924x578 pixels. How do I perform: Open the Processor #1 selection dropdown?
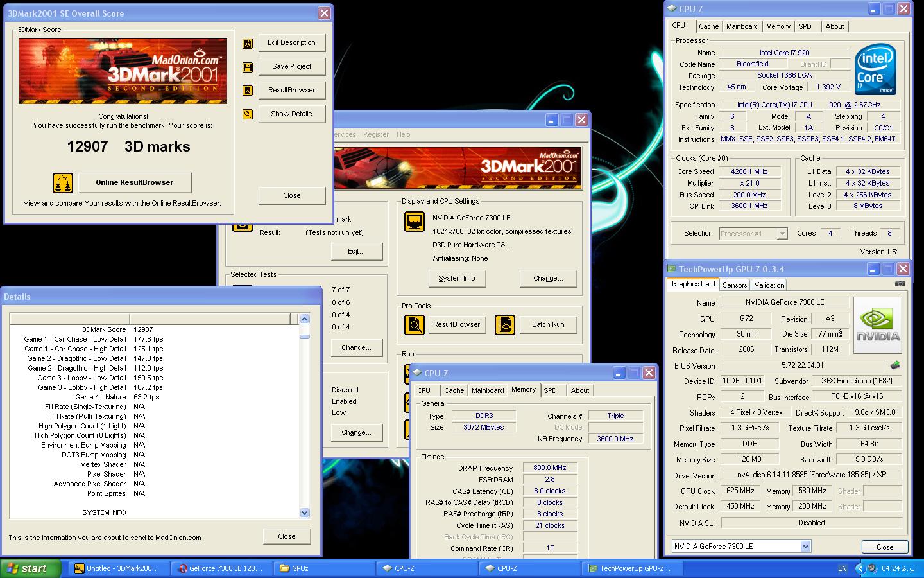click(782, 234)
